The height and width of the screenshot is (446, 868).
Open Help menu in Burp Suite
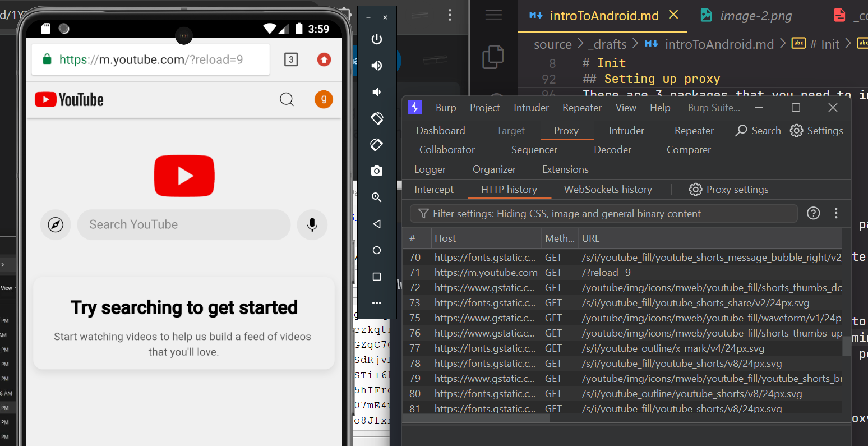660,108
